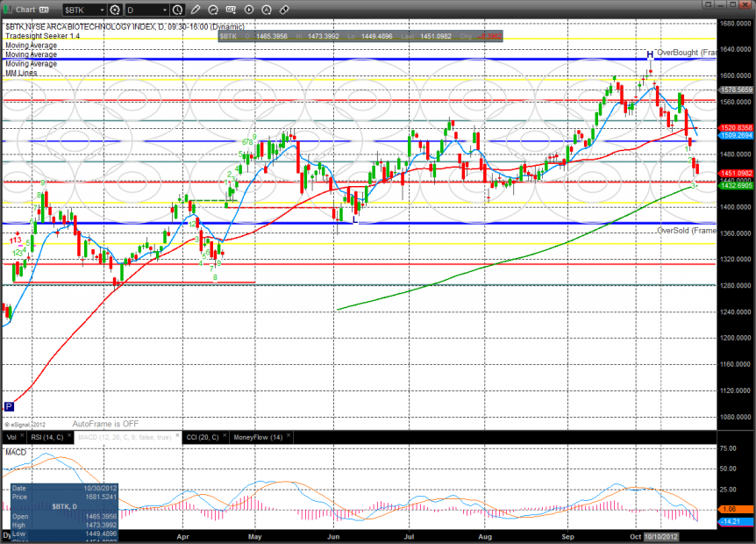Close the MACD study tab
Viewport: 756px width, 544px height.
click(178, 437)
